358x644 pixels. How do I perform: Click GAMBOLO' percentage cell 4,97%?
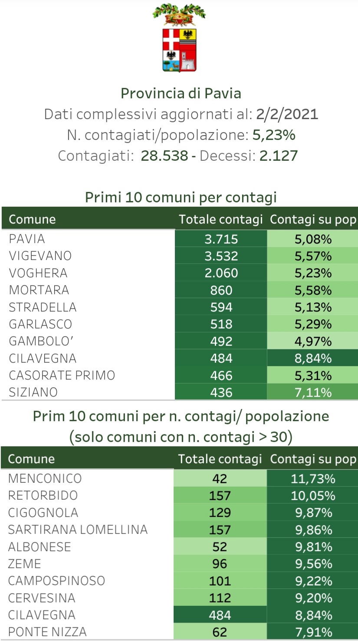[x=313, y=342]
